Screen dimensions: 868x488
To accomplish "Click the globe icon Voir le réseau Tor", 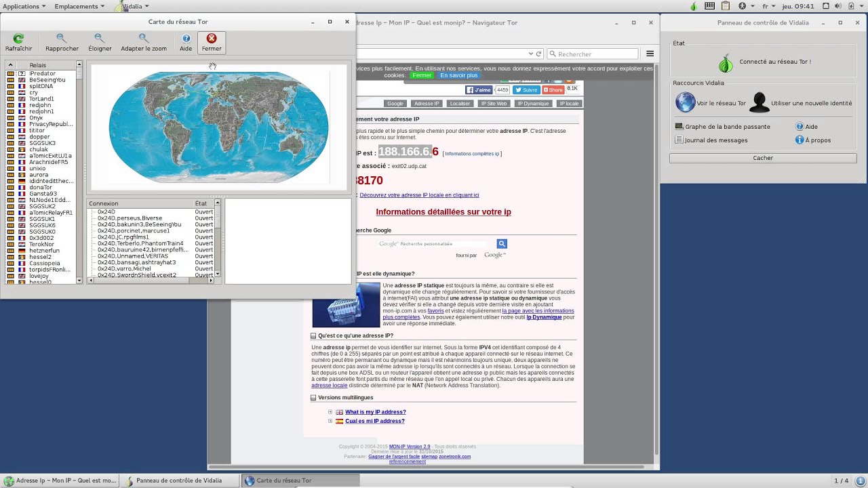I will [x=686, y=102].
